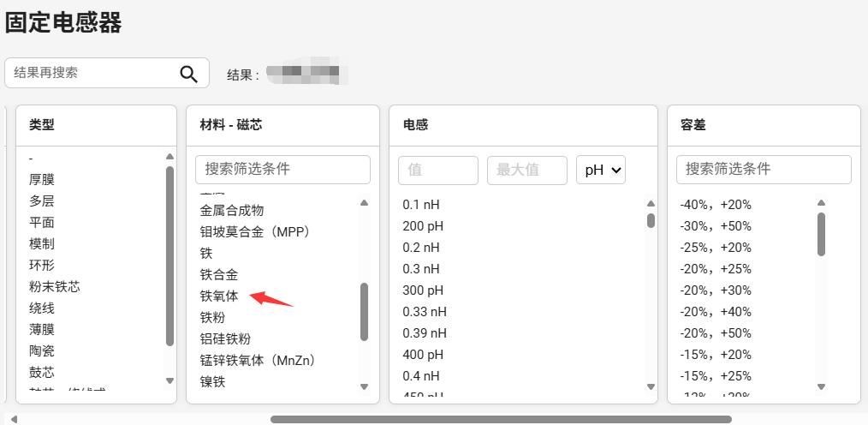Open the pH unit dropdown
This screenshot has width=868, height=425.
(601, 170)
